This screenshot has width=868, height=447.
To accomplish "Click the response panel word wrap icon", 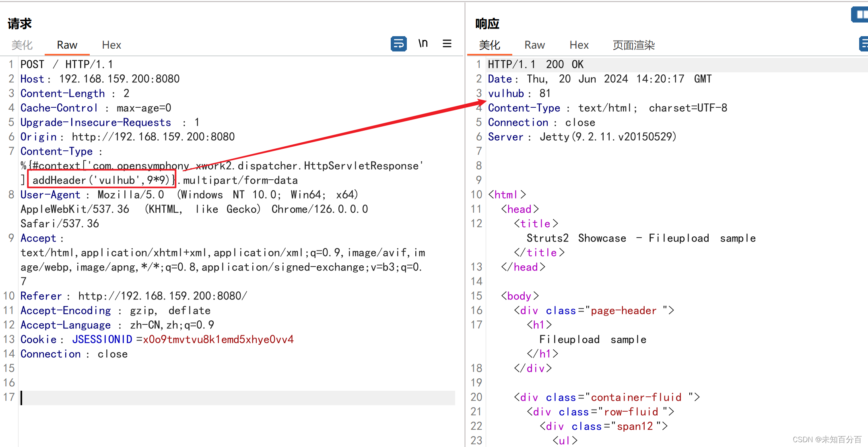I will coord(863,43).
